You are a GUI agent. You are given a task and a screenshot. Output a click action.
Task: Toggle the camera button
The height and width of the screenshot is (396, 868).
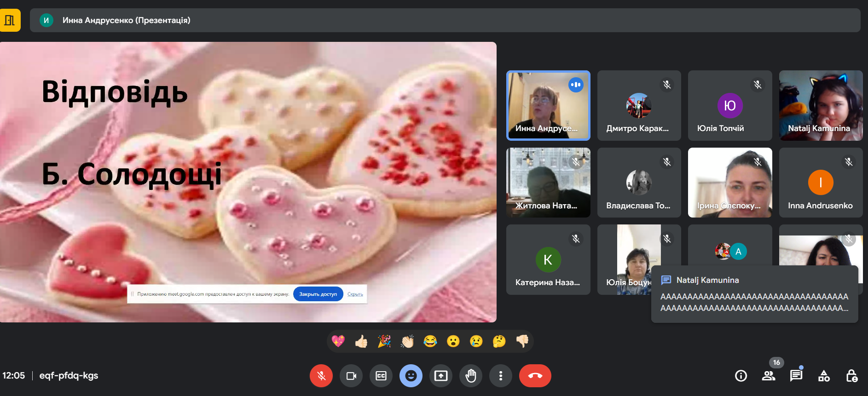point(351,376)
